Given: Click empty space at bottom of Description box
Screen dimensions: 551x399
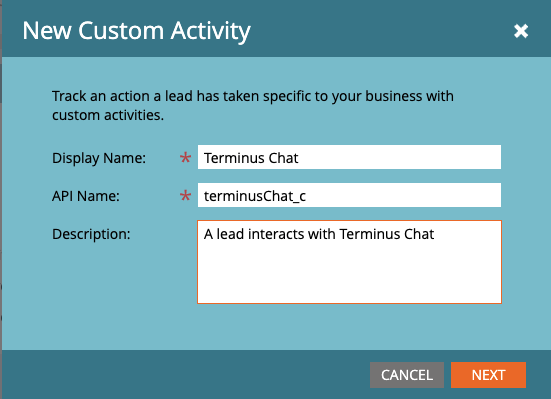Looking at the screenshot, I should coord(349,281).
